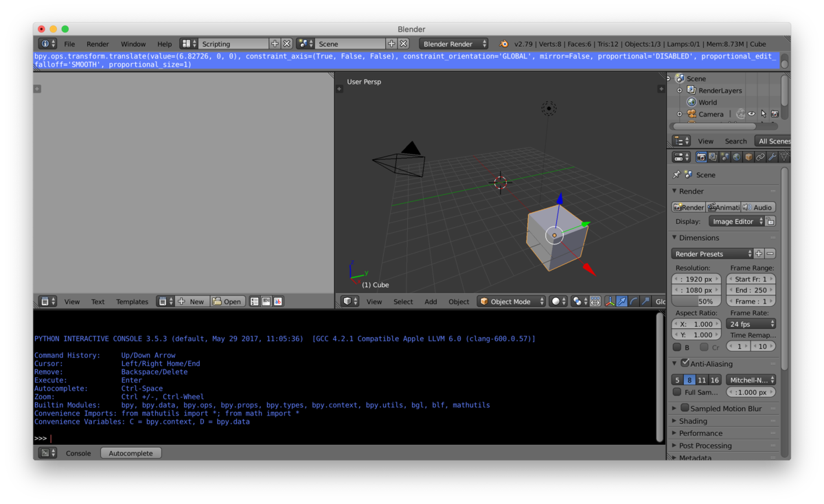The width and height of the screenshot is (824, 504).
Task: Toggle Camera selectability cursor in outliner
Action: click(763, 114)
